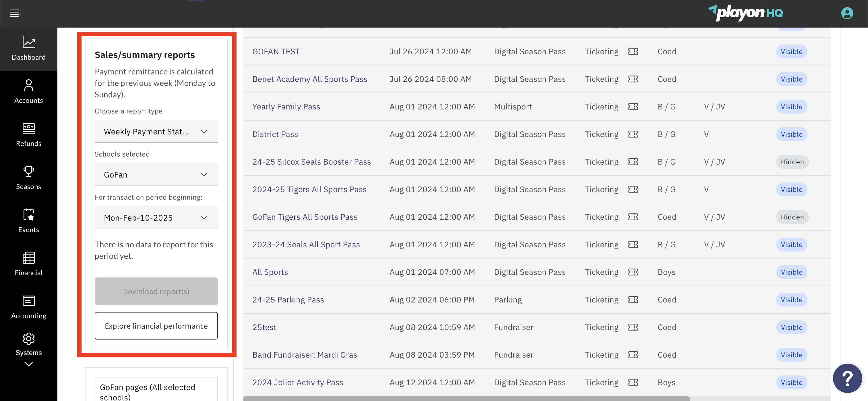Open 2024-25 Tigers All Sports Pass

point(309,190)
